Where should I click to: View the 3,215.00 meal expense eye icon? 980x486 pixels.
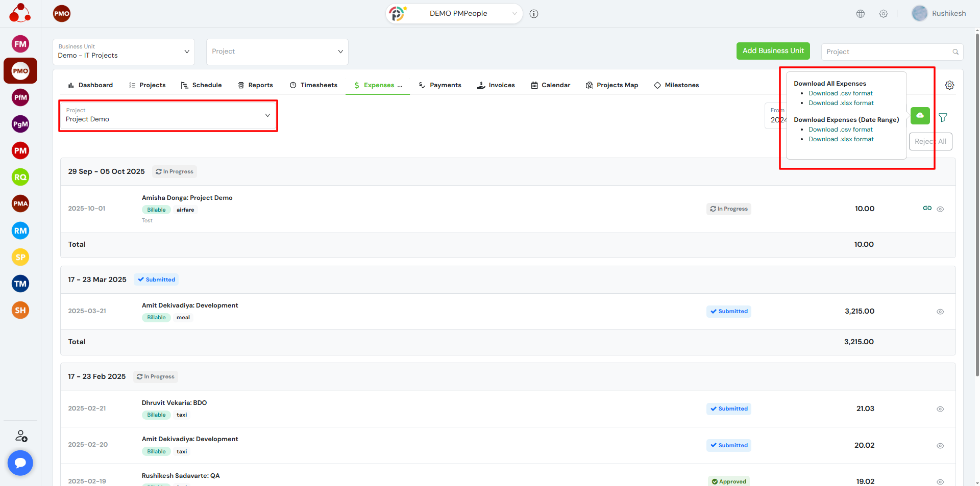pyautogui.click(x=940, y=312)
